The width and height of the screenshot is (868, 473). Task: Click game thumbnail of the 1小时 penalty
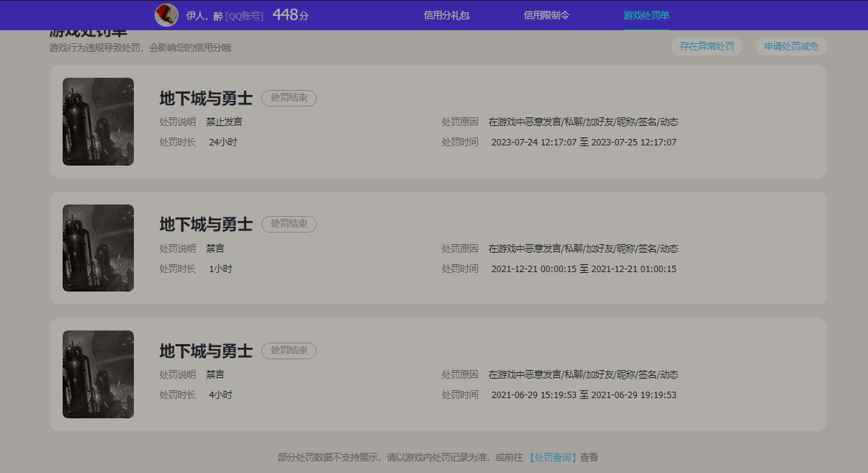click(98, 248)
